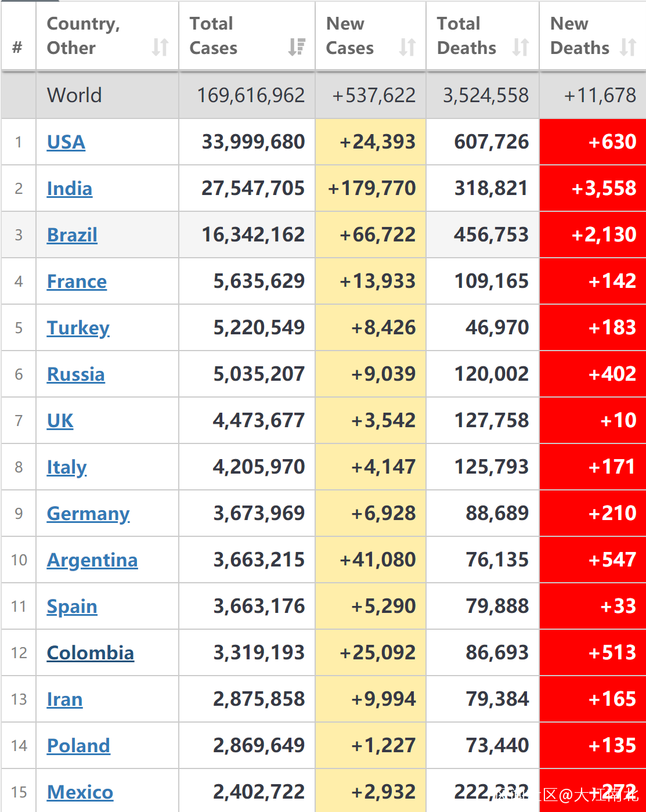
Task: Click the # column header
Action: click(17, 47)
